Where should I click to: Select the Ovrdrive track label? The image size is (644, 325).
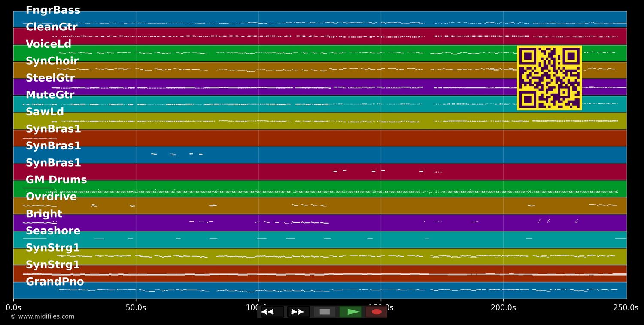pos(51,197)
